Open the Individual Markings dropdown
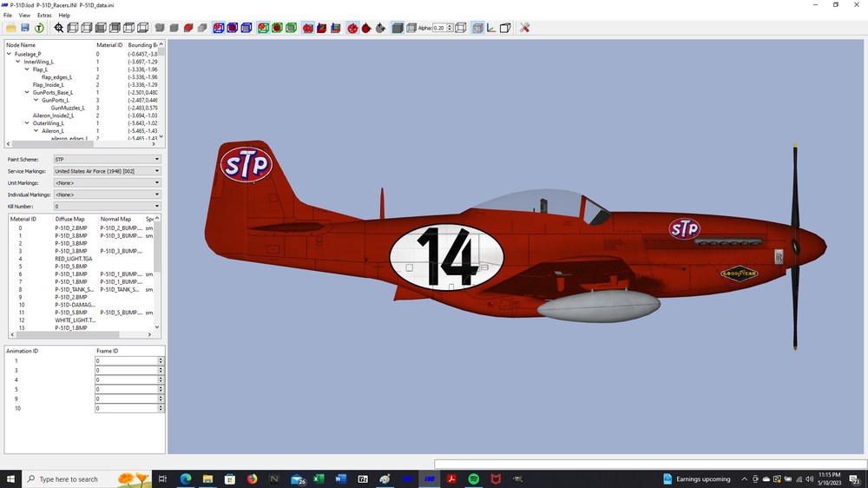Screen dimensions: 868x488 [108, 195]
